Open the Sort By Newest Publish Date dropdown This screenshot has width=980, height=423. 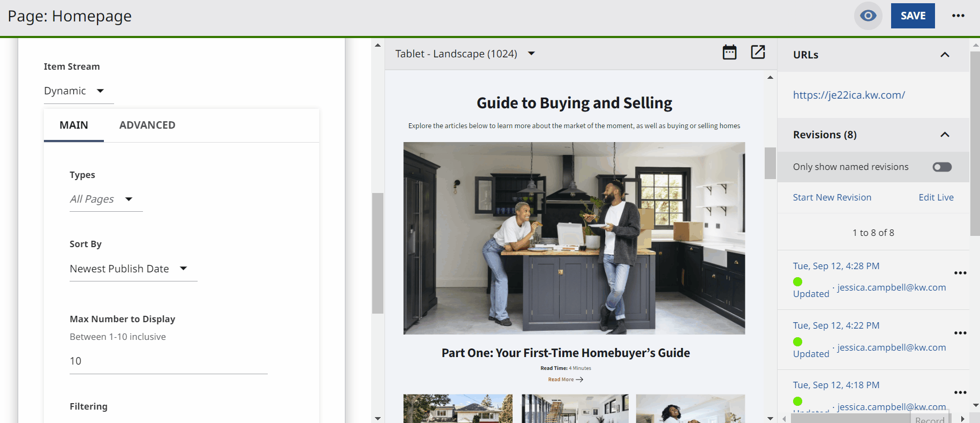(133, 269)
